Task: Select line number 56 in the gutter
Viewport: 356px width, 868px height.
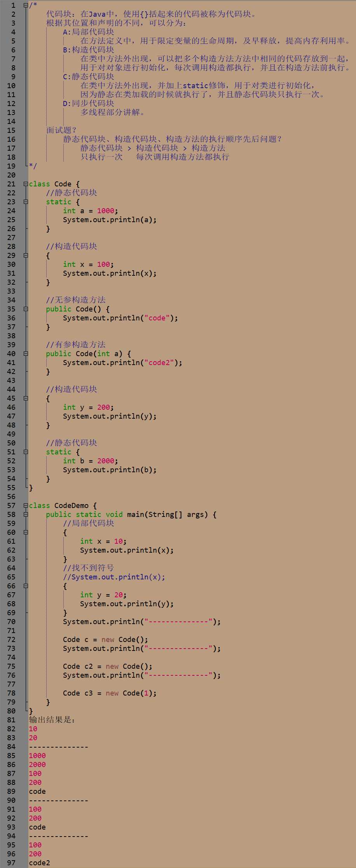Action: point(12,497)
